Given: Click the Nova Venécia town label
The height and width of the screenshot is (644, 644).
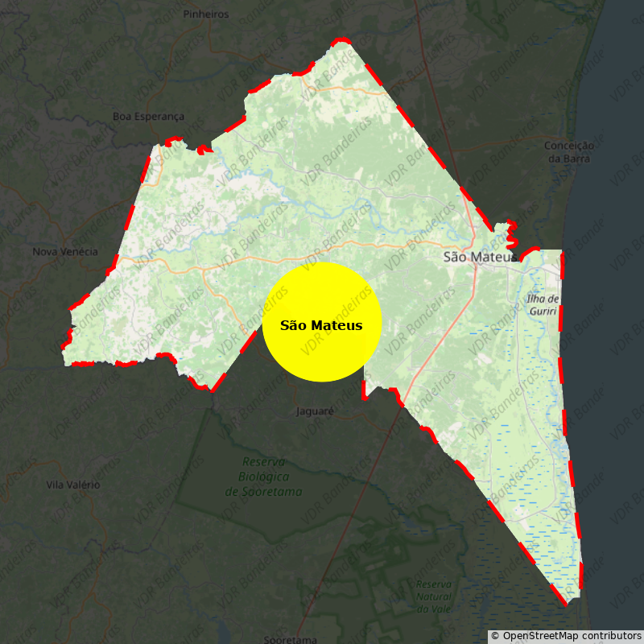Looking at the screenshot, I should (65, 252).
